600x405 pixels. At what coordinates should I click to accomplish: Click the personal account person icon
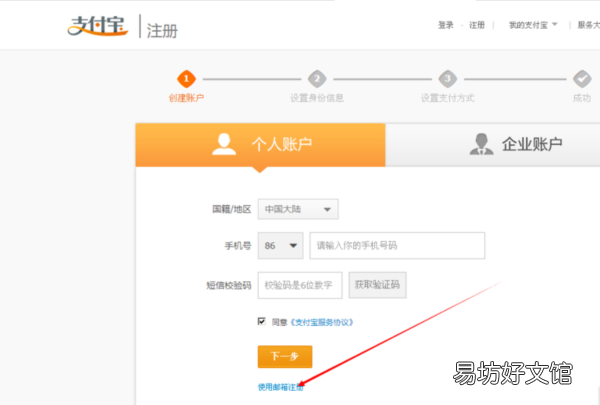coord(224,144)
